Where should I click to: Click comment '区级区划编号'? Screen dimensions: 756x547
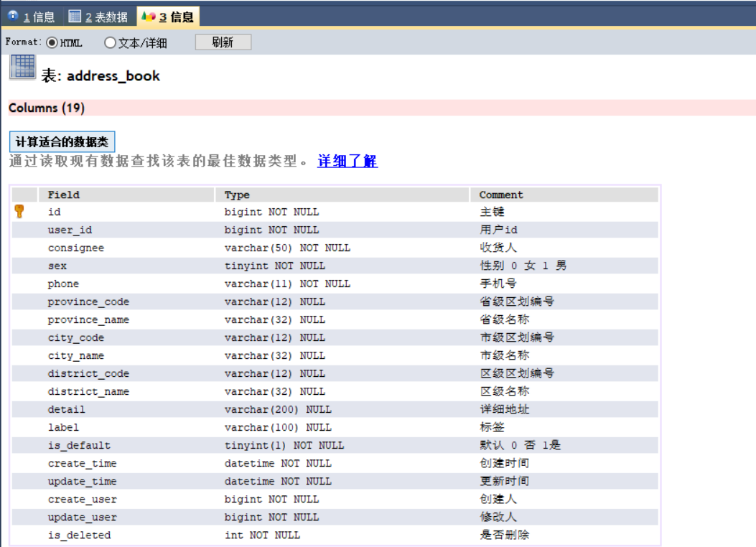(517, 373)
